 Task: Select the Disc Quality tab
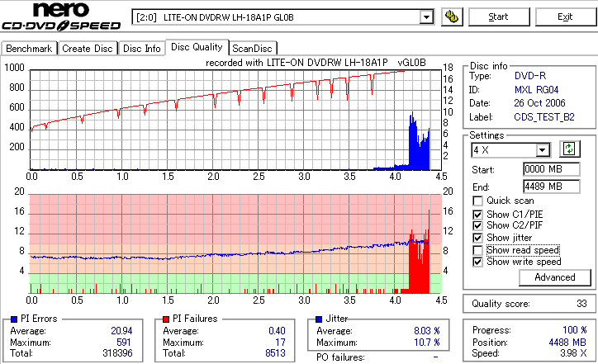pyautogui.click(x=197, y=47)
